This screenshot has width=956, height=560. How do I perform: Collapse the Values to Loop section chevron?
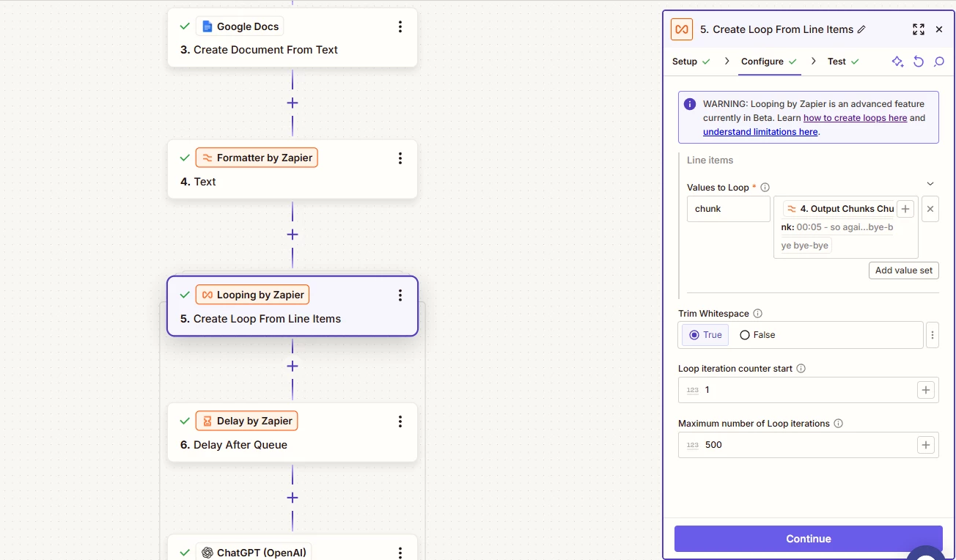click(x=930, y=183)
